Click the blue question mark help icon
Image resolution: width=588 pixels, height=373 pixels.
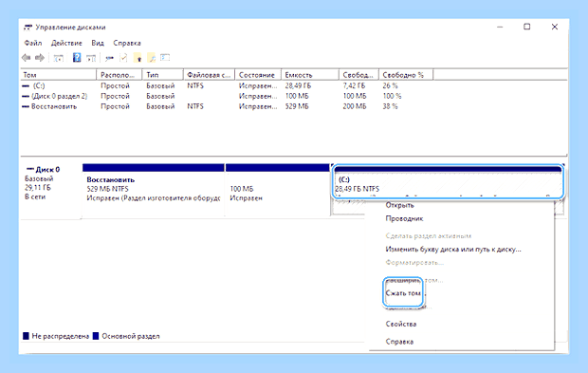(77, 57)
